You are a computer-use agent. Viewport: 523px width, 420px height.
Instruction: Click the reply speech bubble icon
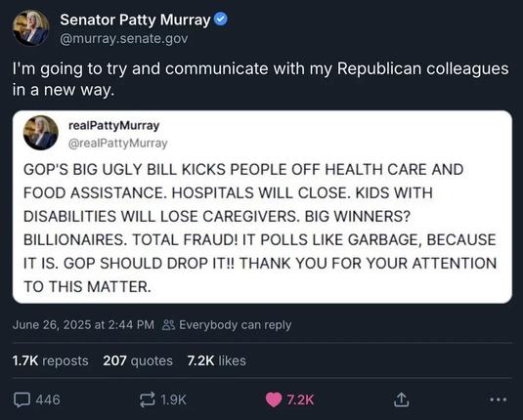pos(22,399)
